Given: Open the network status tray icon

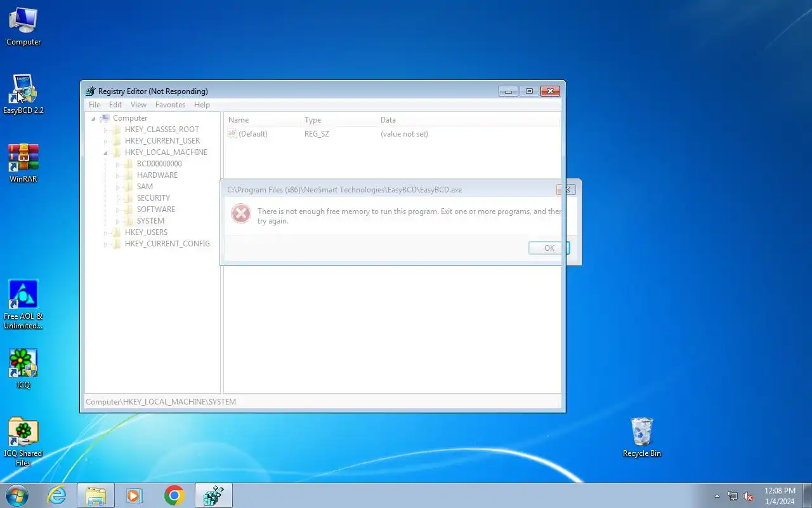Looking at the screenshot, I should (733, 496).
